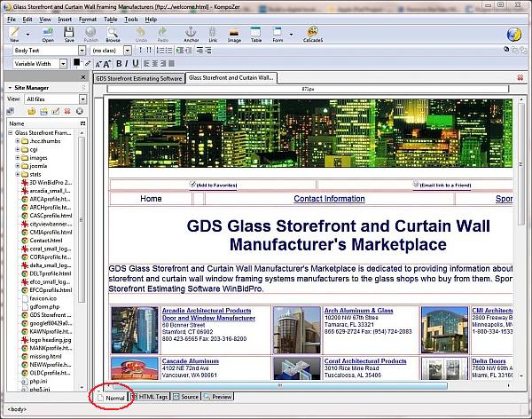Open the (no class) dropdown
532x419 pixels.
click(127, 51)
